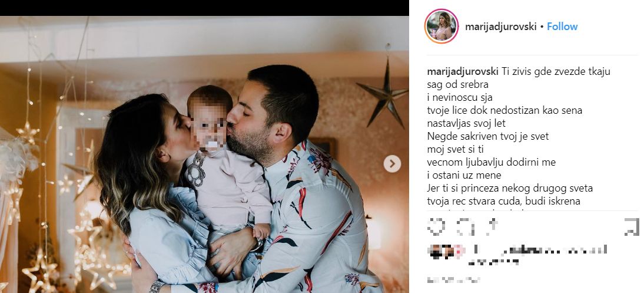Share the post using the share icon
The width and height of the screenshot is (644, 293).
pyautogui.click(x=493, y=226)
